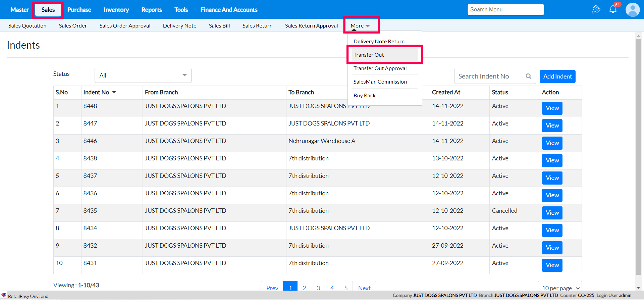Go to Sales Bill submenu
Viewport: 644px width, 300px height.
pyautogui.click(x=219, y=26)
